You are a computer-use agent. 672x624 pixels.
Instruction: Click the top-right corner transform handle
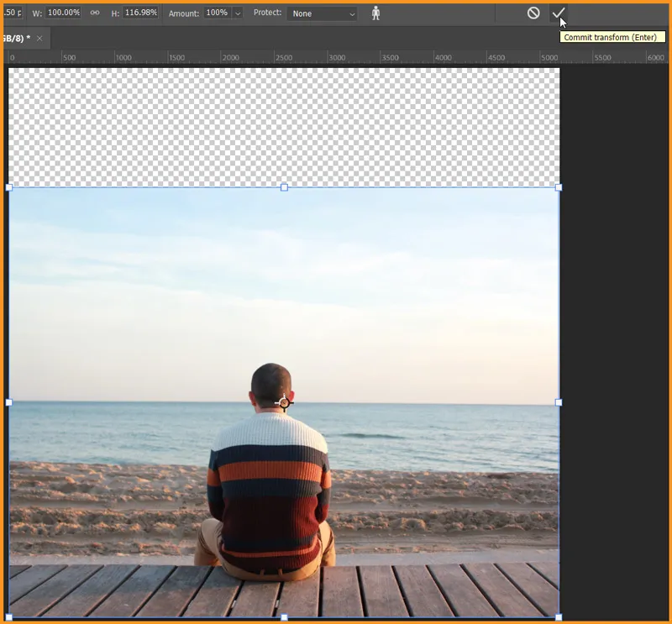559,187
